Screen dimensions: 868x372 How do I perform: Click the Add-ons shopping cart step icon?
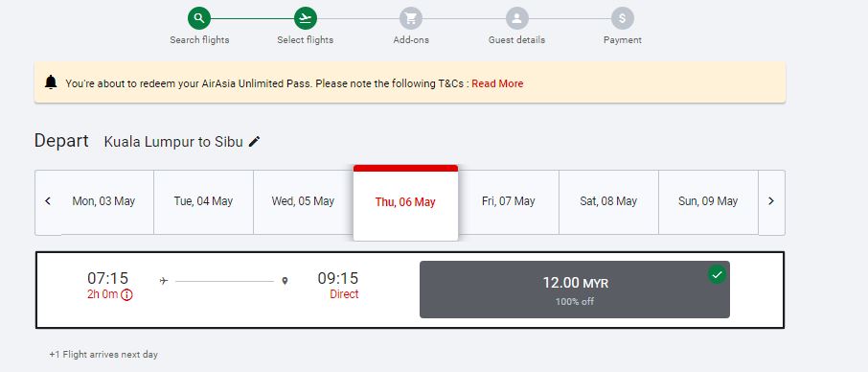click(x=411, y=18)
